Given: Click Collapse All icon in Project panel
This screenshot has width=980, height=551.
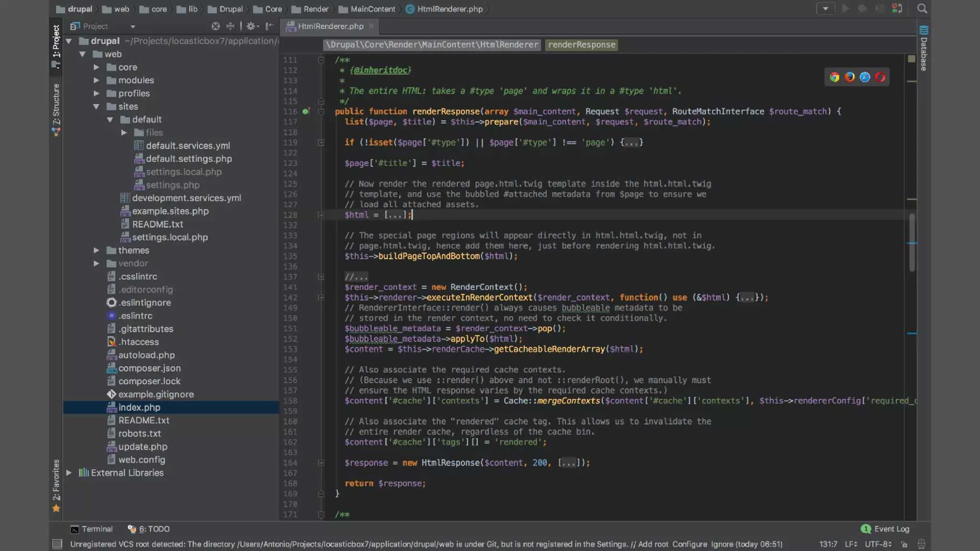Looking at the screenshot, I should click(230, 26).
